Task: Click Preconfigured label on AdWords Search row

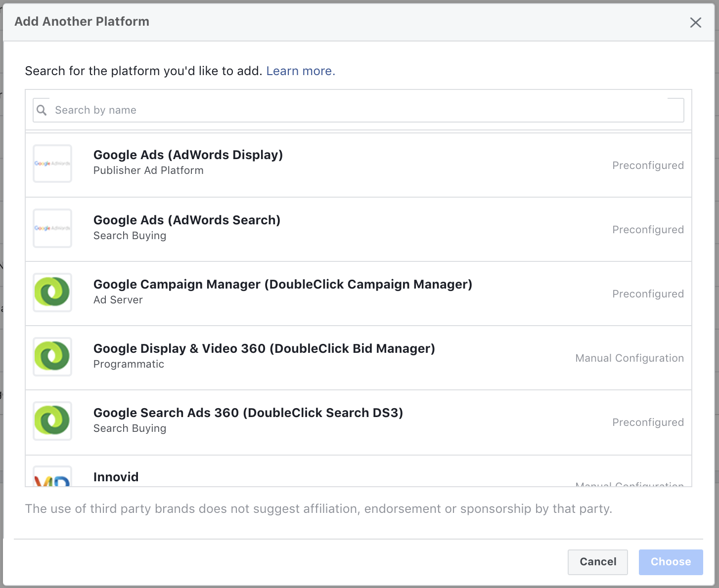Action: click(x=648, y=230)
